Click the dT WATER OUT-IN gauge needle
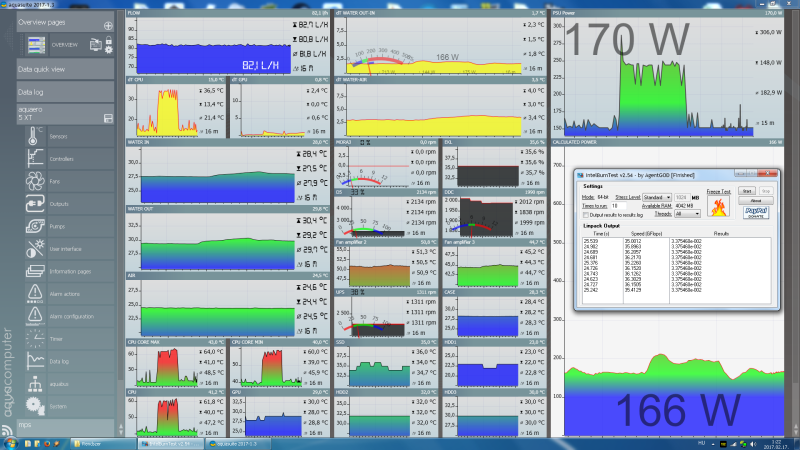800x450 pixels. (368, 68)
